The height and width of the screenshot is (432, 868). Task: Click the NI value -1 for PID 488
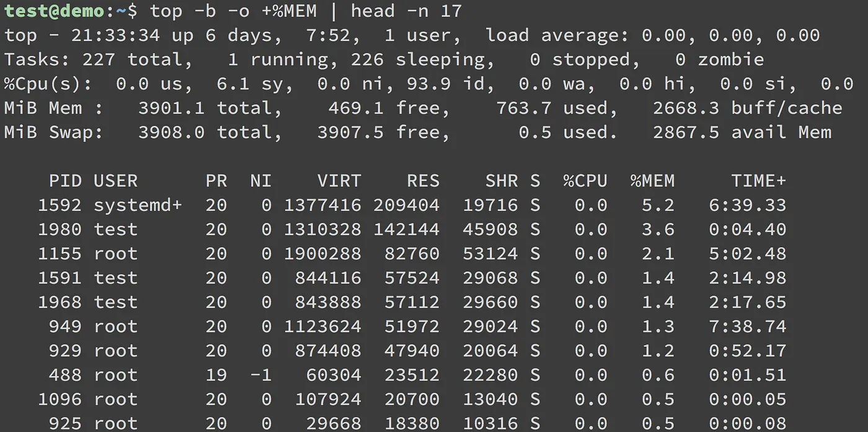coord(260,375)
